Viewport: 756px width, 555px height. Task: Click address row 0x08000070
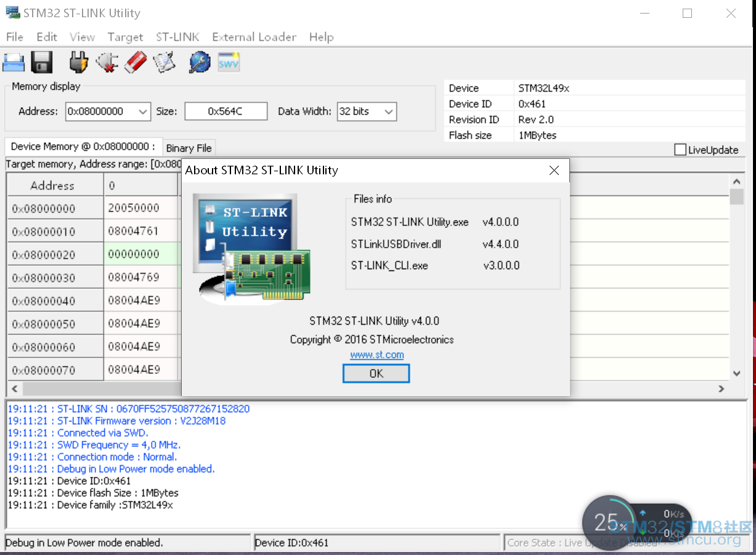[x=55, y=370]
